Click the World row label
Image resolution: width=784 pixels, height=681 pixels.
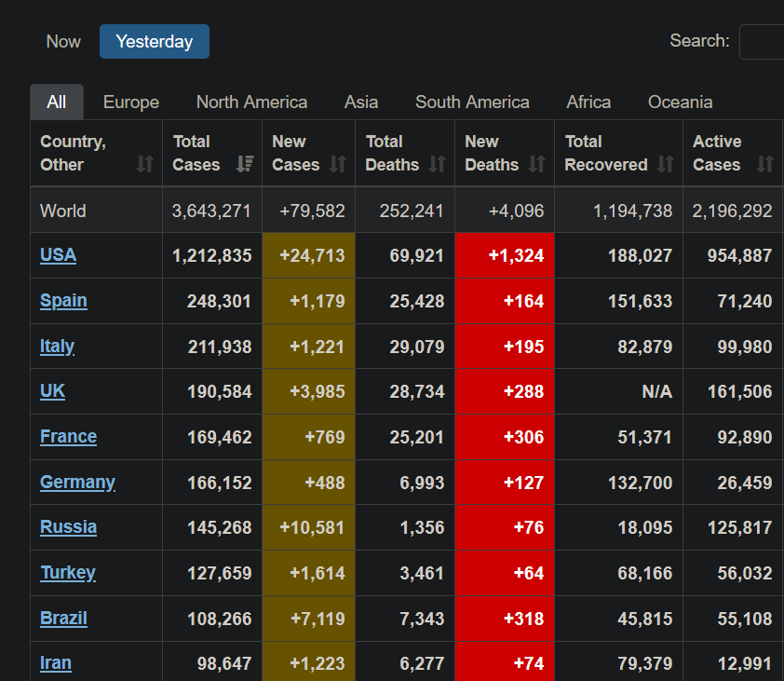pyautogui.click(x=63, y=211)
